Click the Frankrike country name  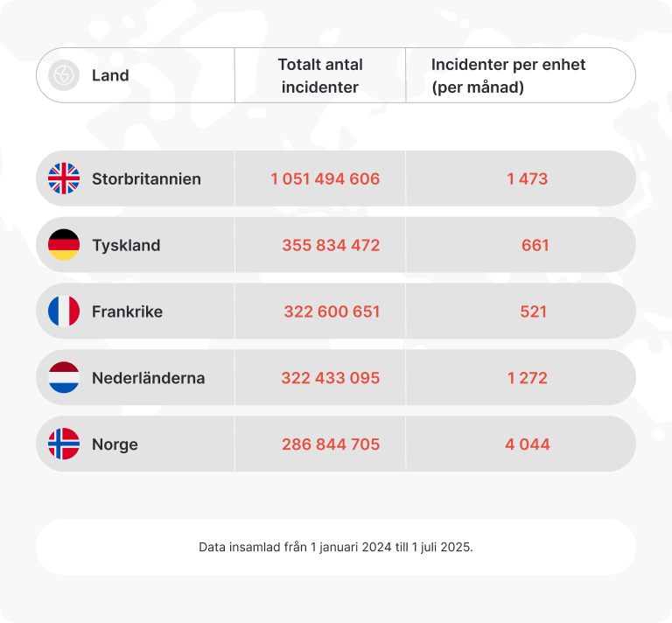tap(127, 311)
